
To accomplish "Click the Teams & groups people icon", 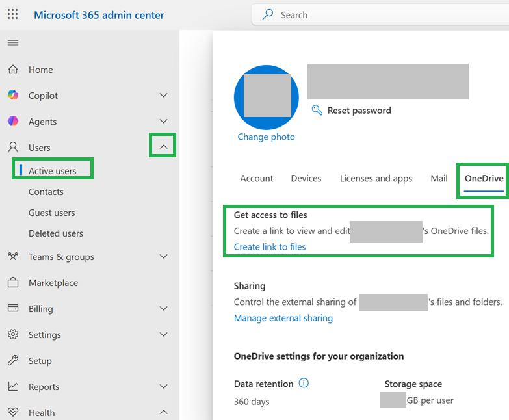I will 13,256.
